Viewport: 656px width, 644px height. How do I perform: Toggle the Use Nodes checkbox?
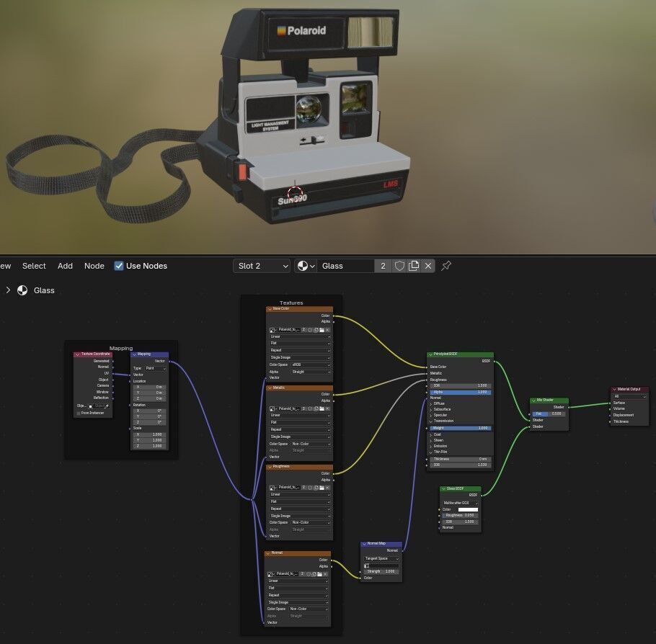click(119, 266)
